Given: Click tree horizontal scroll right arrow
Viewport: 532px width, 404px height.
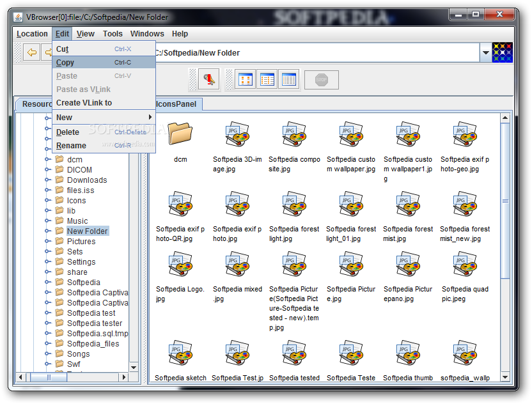Looking at the screenshot, I should pyautogui.click(x=124, y=377).
